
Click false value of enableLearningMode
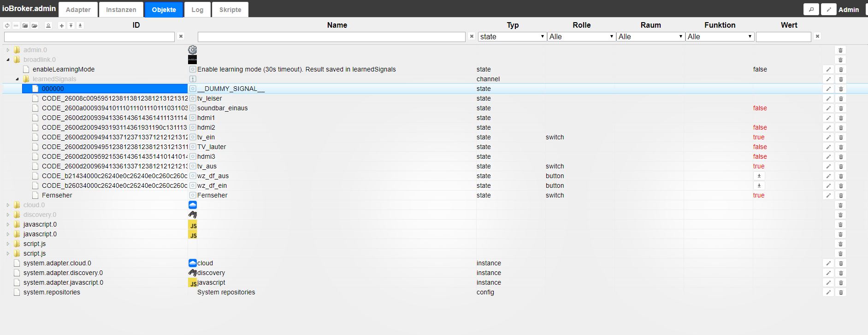[x=760, y=69]
